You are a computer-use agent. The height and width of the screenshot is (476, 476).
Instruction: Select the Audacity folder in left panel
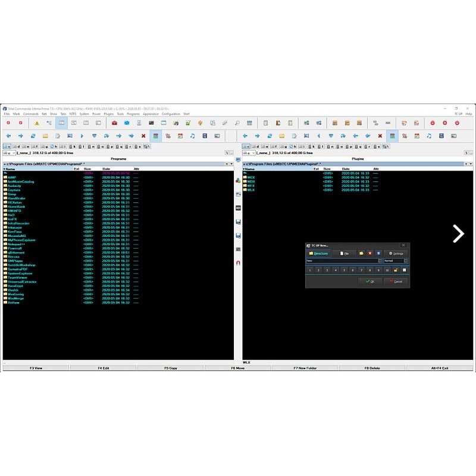pos(14,186)
